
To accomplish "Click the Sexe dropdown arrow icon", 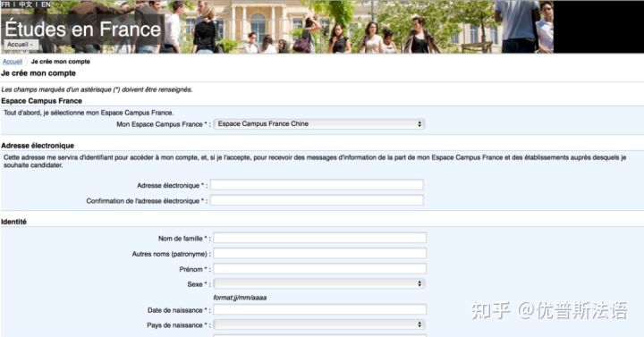I will pos(419,283).
